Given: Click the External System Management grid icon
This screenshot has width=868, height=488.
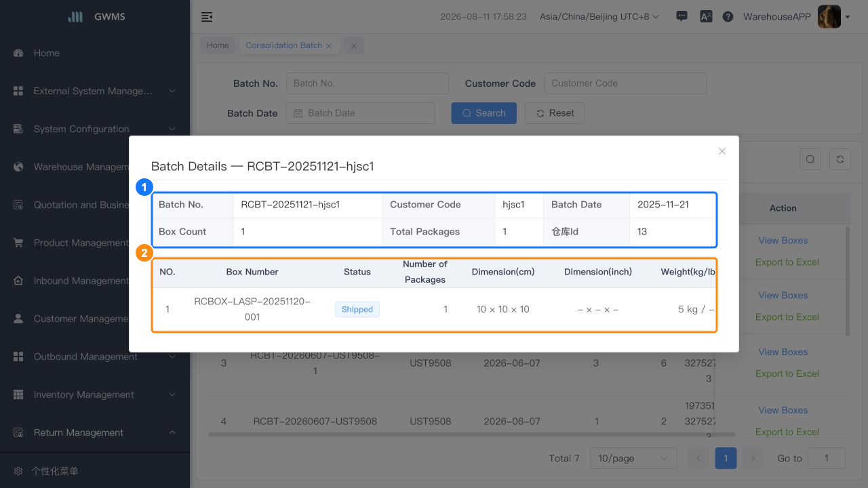Looking at the screenshot, I should [18, 91].
